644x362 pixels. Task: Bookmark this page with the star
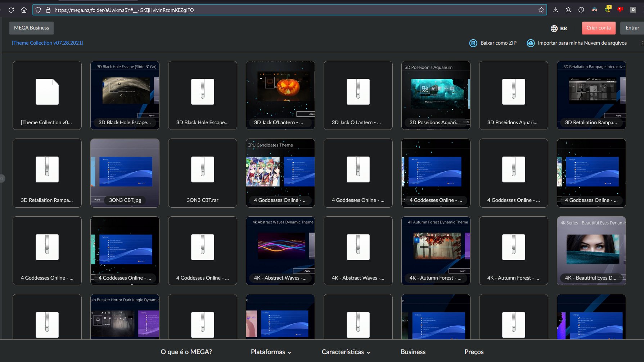(541, 10)
